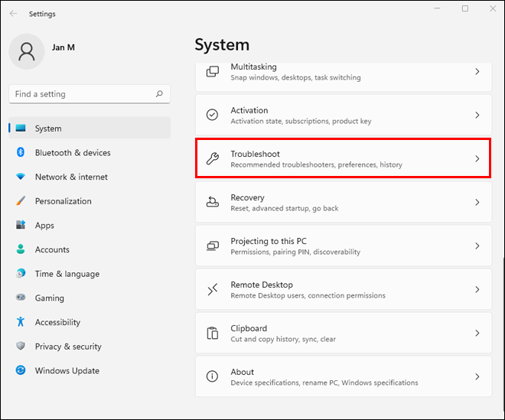Go back using the back arrow

tap(13, 14)
